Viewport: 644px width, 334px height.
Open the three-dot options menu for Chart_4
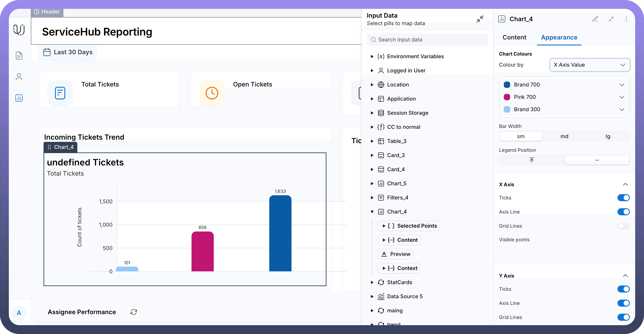point(626,19)
